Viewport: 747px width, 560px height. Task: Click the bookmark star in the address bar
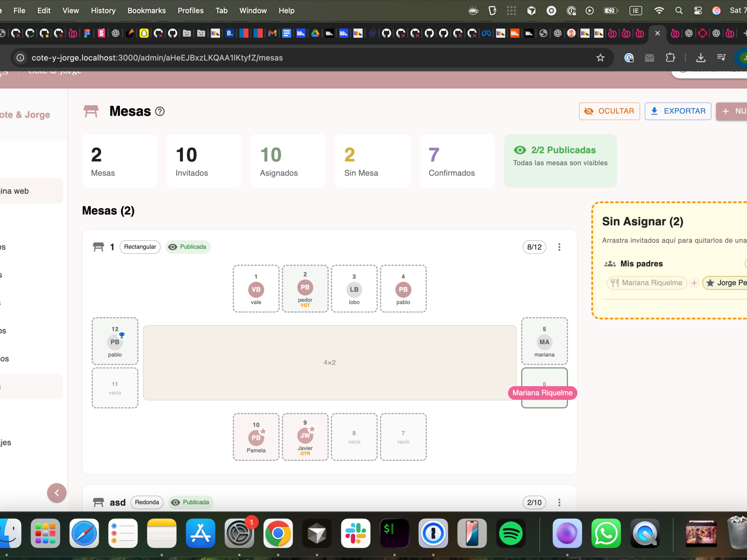600,58
